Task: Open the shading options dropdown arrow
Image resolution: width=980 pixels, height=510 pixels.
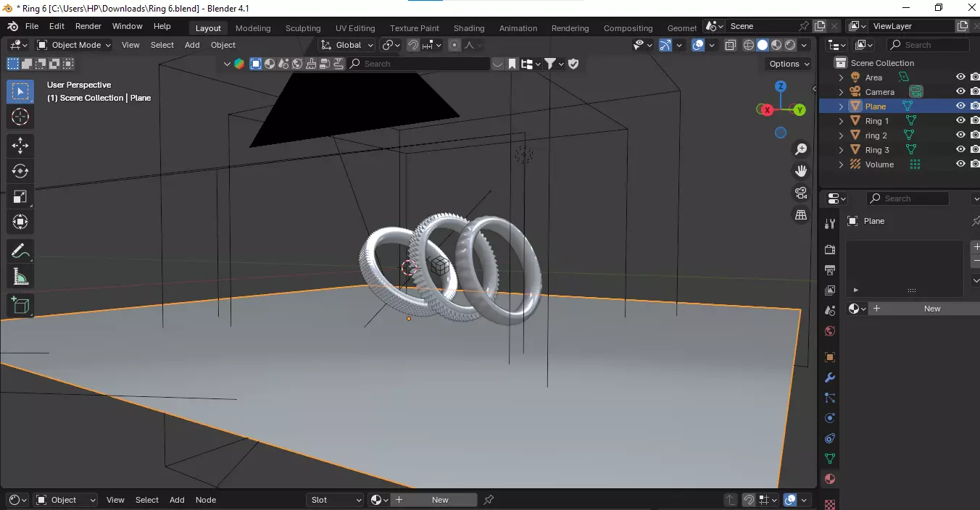Action: 804,45
